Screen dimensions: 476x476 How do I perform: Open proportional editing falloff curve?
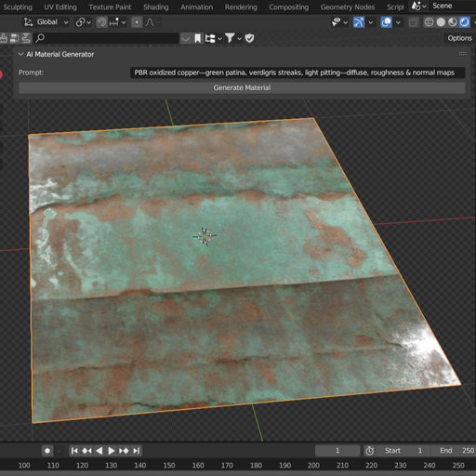point(153,22)
